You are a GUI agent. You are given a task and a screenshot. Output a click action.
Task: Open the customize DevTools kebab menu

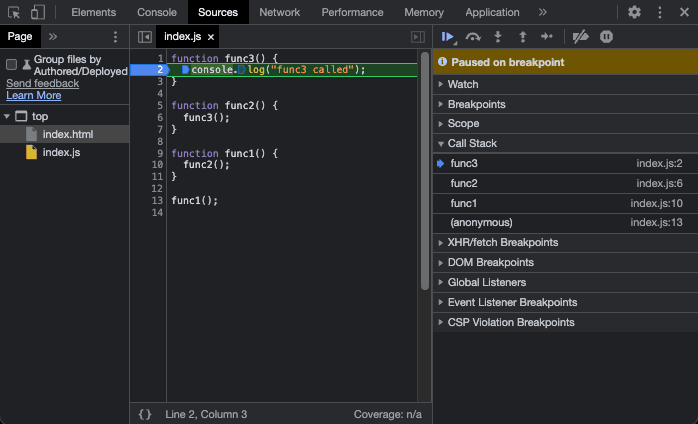click(660, 12)
